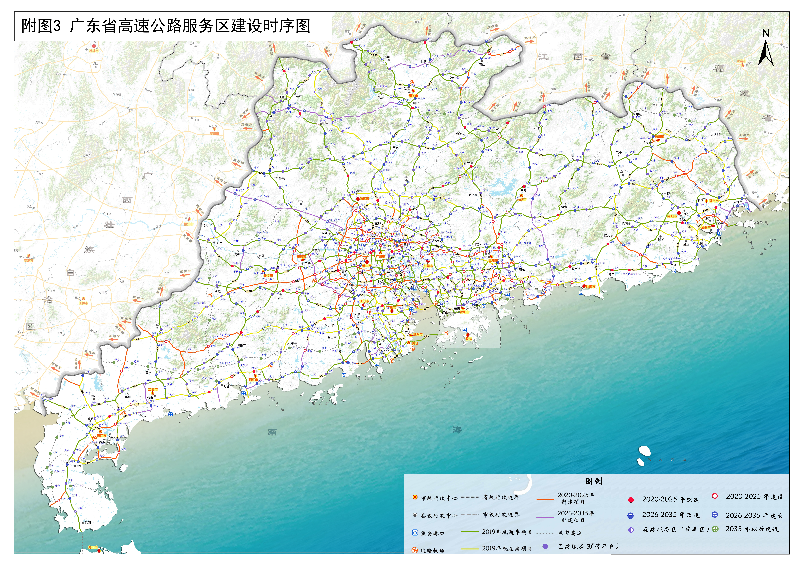Click the blue hollow circle legend symbol
This screenshot has width=800, height=565.
[x=714, y=513]
